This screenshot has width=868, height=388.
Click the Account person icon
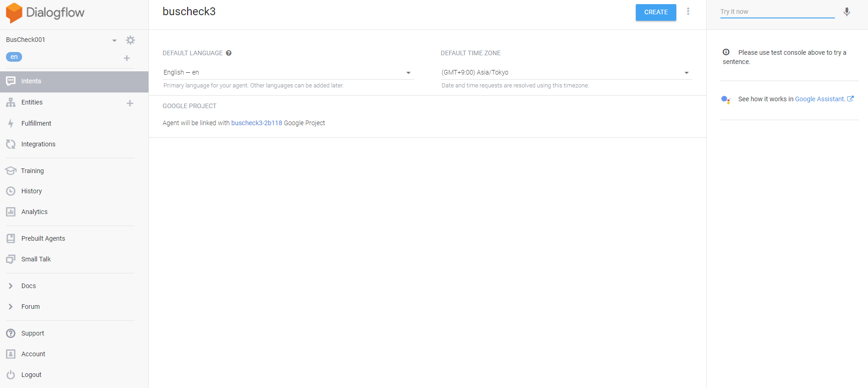[11, 354]
